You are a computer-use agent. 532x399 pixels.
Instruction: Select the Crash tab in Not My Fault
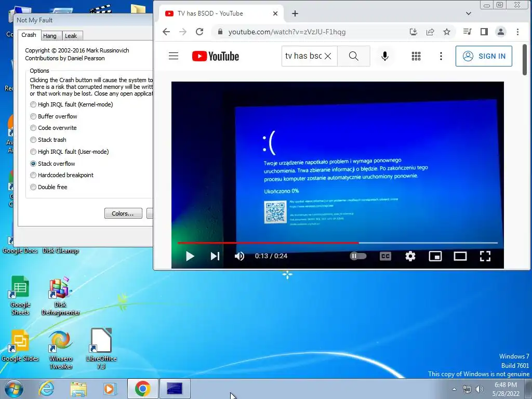(29, 35)
